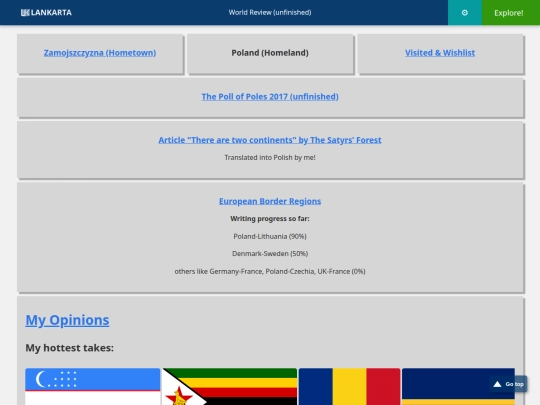This screenshot has height=405, width=540.
Task: Open the 'There are two continents' article link
Action: (x=270, y=140)
